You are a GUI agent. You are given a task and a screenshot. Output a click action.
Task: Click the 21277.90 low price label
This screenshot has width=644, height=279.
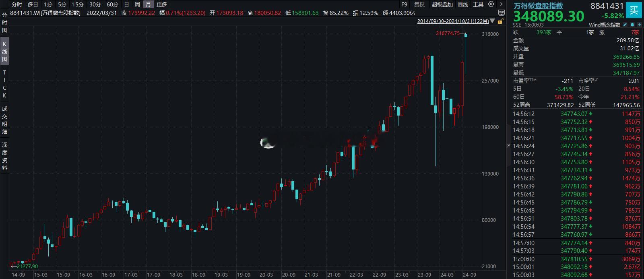pyautogui.click(x=27, y=267)
